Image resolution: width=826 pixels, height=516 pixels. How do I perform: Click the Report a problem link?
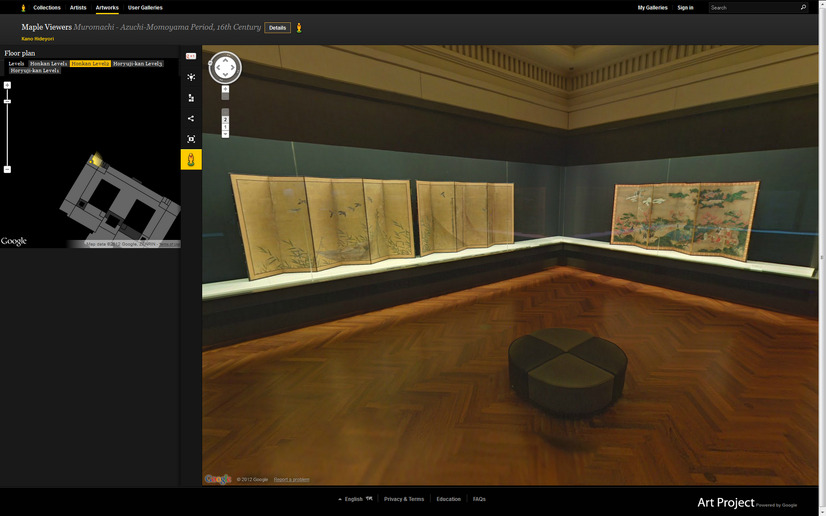[x=291, y=480]
